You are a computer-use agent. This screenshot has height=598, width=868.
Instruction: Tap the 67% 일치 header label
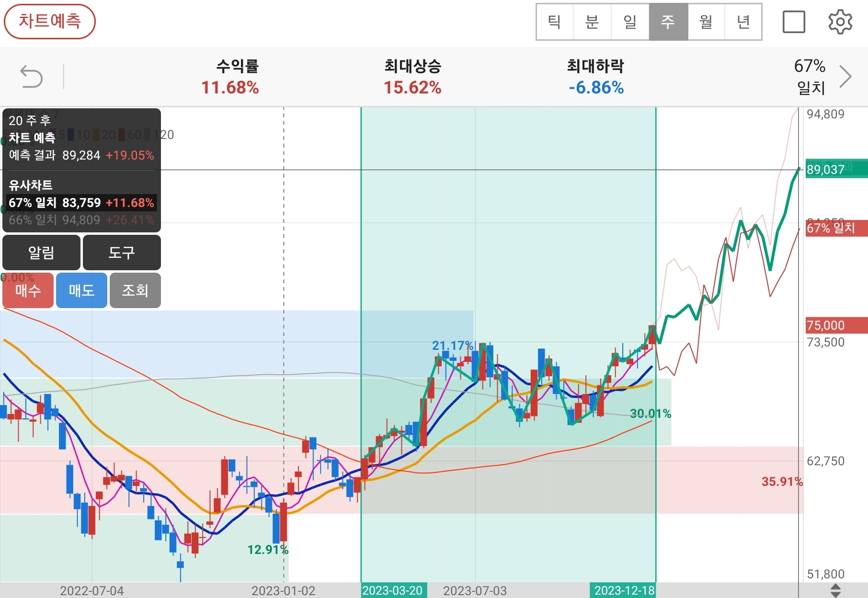click(x=810, y=77)
